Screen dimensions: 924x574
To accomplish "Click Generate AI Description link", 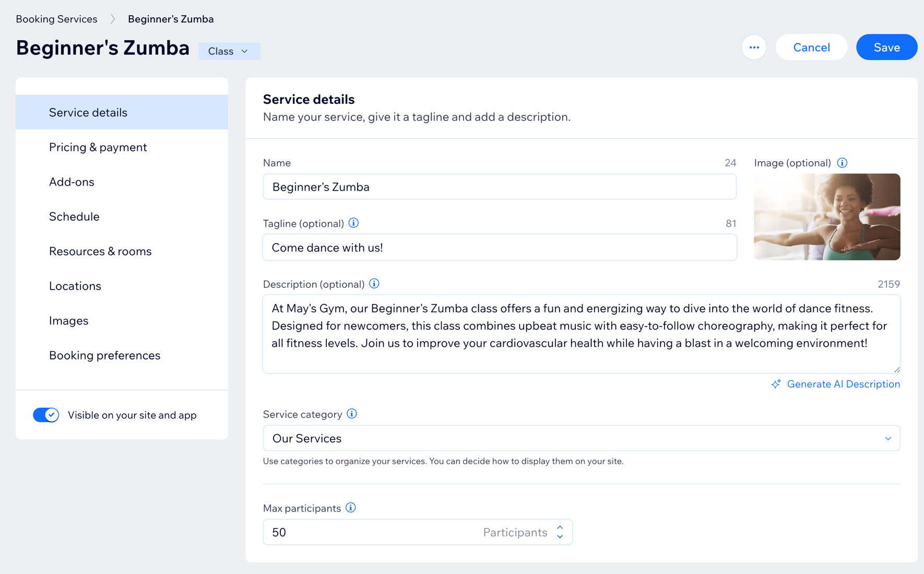I will [843, 384].
